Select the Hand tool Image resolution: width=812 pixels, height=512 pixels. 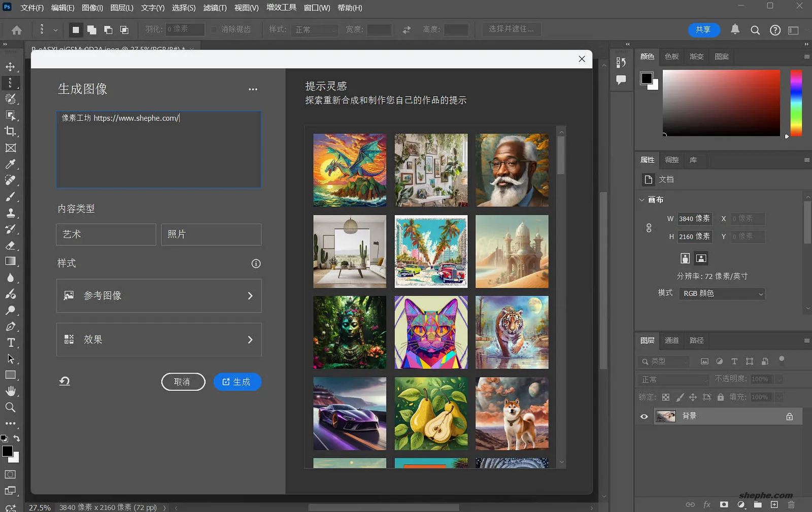pos(10,391)
